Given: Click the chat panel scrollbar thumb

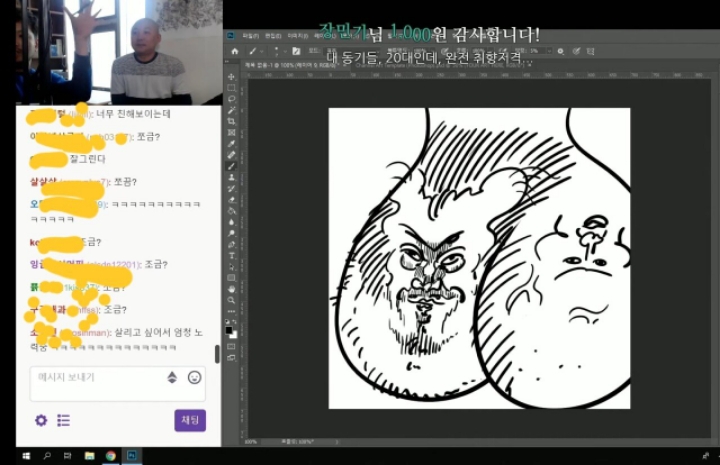Looking at the screenshot, I should pyautogui.click(x=217, y=354).
